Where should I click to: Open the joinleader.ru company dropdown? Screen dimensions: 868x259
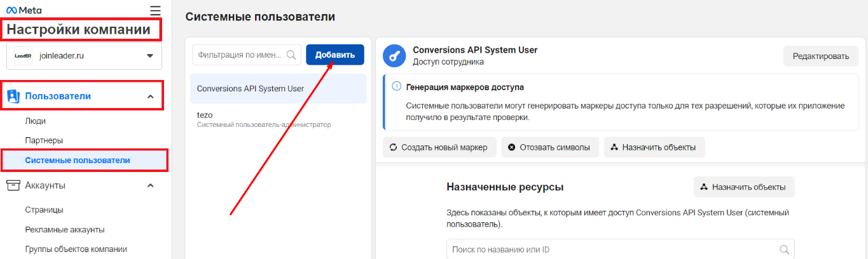pyautogui.click(x=150, y=56)
